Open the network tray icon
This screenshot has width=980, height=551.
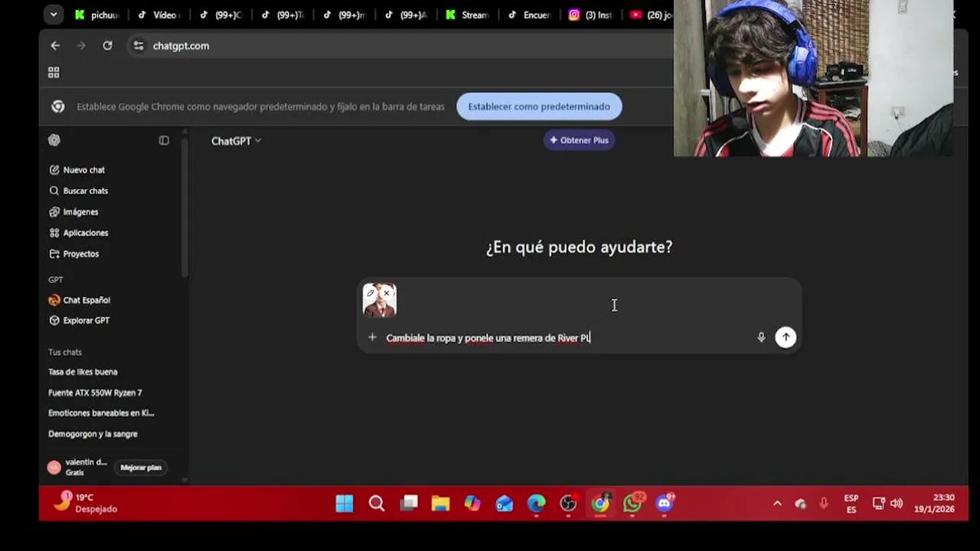tap(879, 504)
